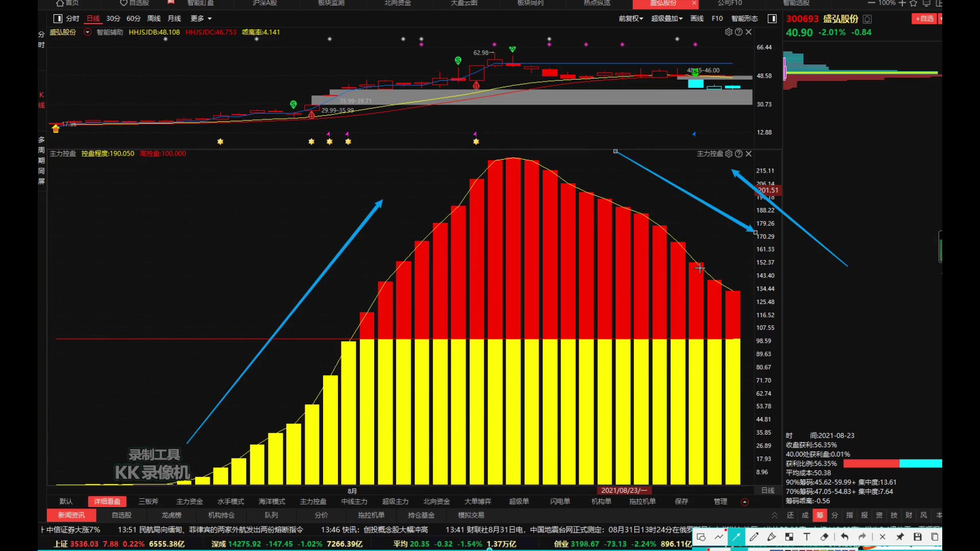Select the 筹 chip distribution tab

tap(820, 515)
